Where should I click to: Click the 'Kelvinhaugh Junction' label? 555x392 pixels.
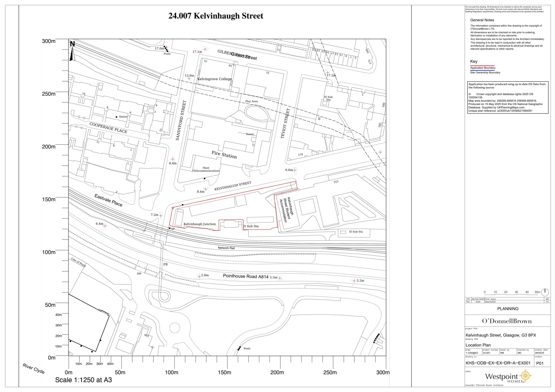click(x=200, y=224)
